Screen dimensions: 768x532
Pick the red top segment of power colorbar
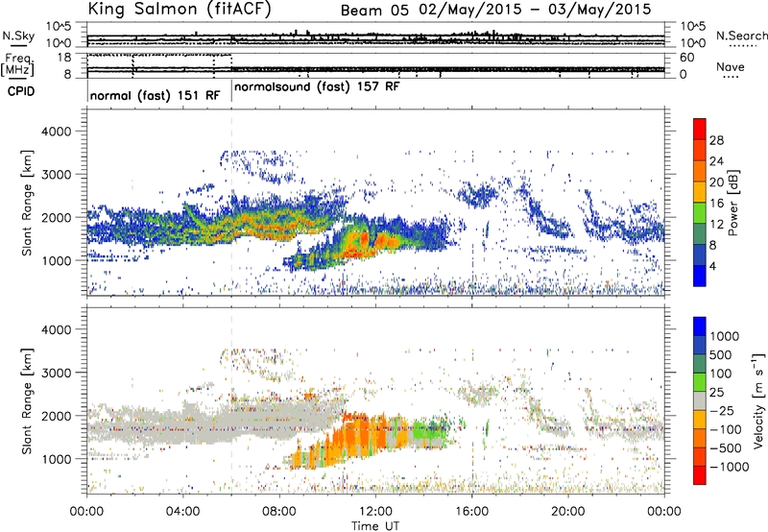point(700,129)
